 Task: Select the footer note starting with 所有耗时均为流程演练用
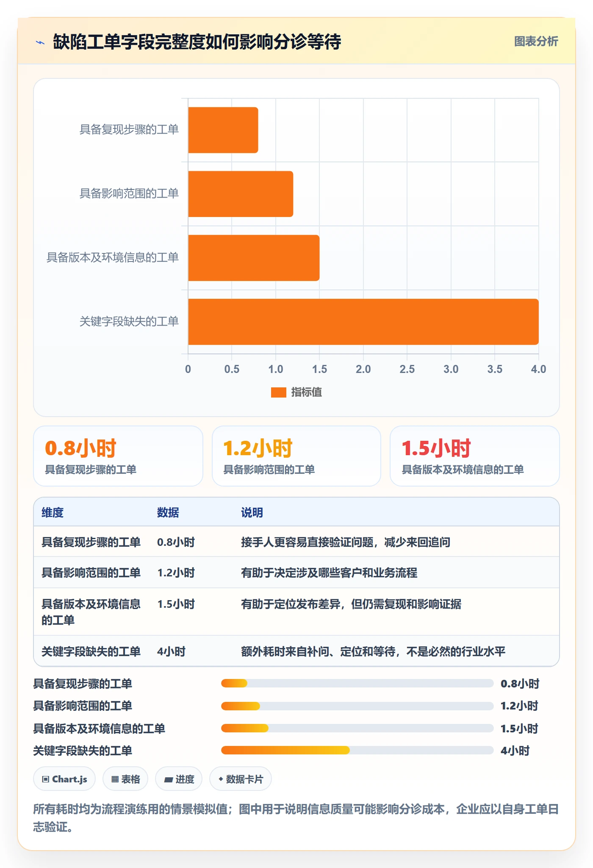(x=296, y=818)
